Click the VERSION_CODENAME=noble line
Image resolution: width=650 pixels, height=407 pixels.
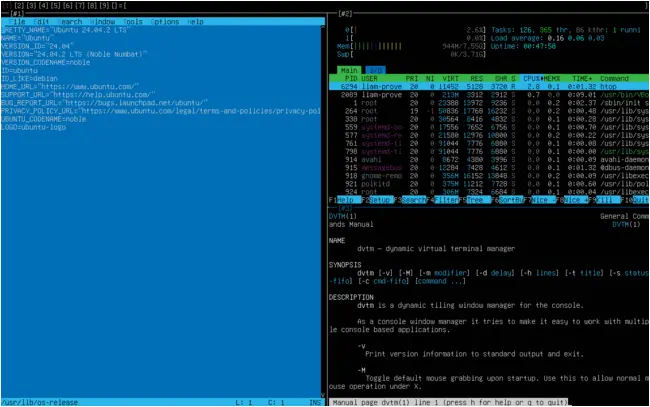46,62
